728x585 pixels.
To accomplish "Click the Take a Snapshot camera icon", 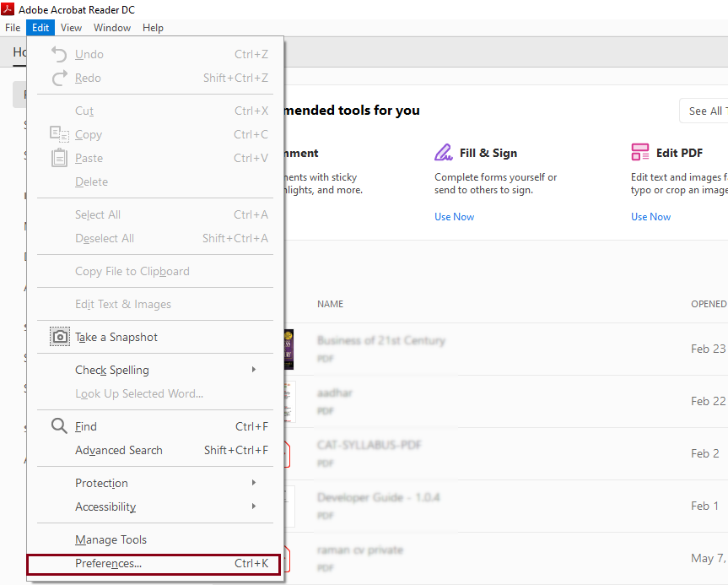I will (60, 337).
